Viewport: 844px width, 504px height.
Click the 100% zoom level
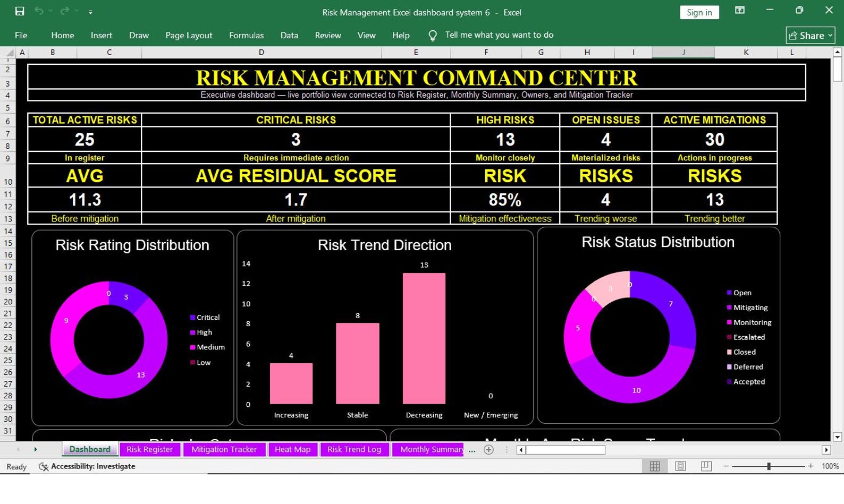(830, 466)
